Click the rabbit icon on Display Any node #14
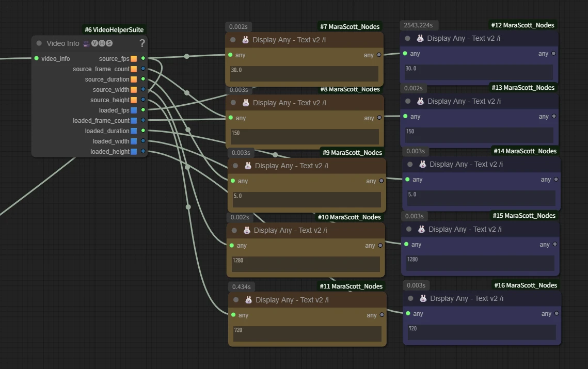The image size is (588, 369). coord(422,164)
